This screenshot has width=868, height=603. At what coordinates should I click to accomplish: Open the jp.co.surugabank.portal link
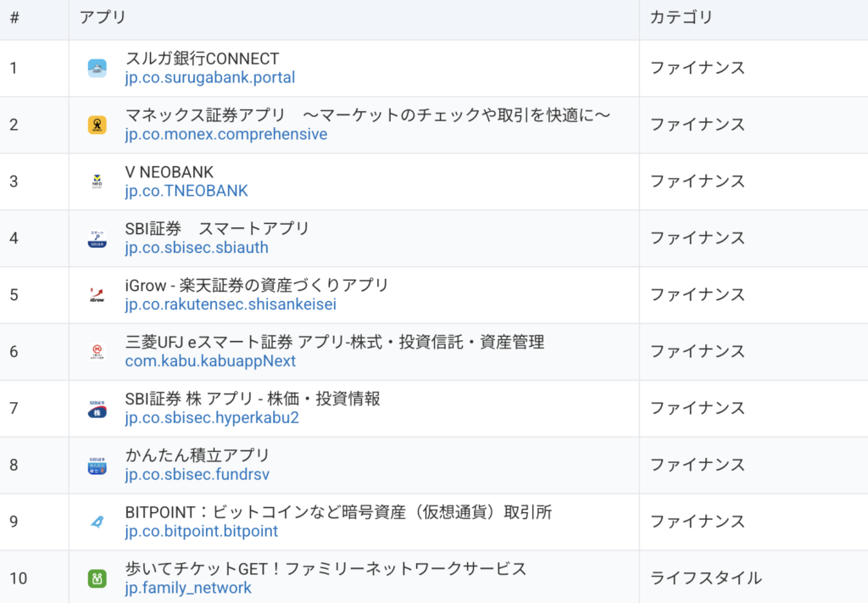209,78
